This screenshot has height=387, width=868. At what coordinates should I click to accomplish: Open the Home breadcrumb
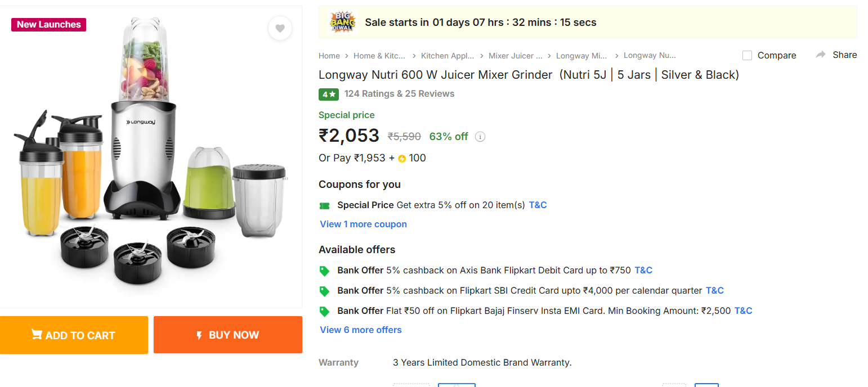click(x=329, y=56)
